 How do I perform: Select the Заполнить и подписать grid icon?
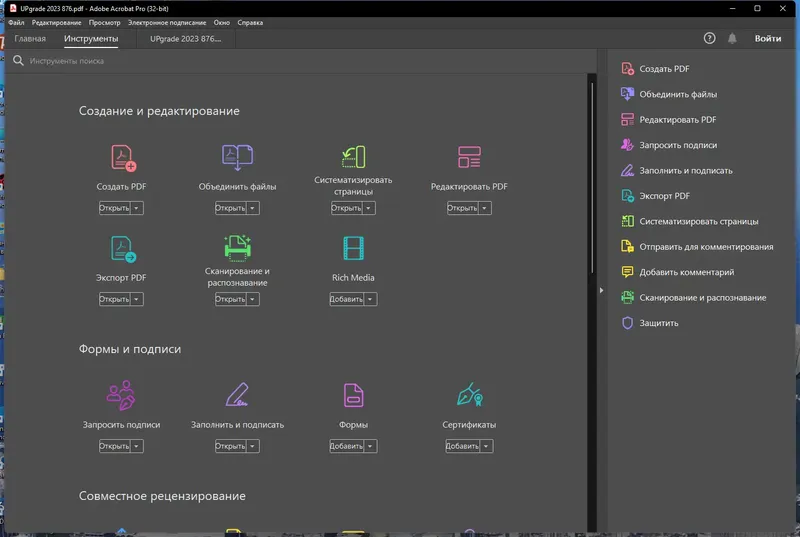pos(237,395)
